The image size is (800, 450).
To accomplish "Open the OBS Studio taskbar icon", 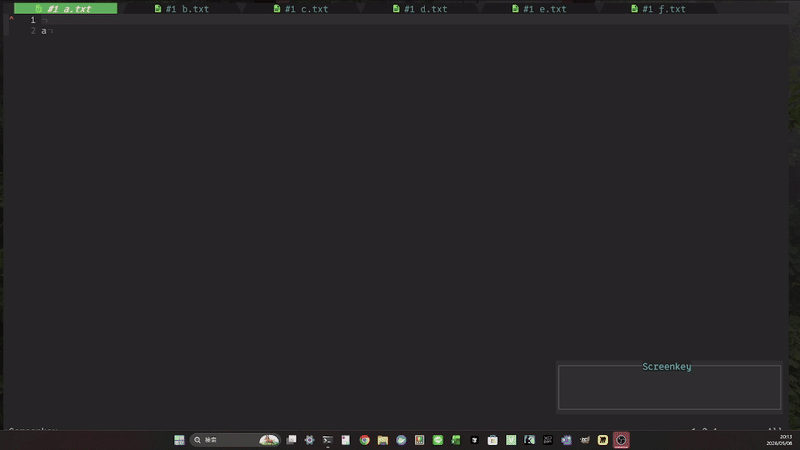I will (621, 440).
